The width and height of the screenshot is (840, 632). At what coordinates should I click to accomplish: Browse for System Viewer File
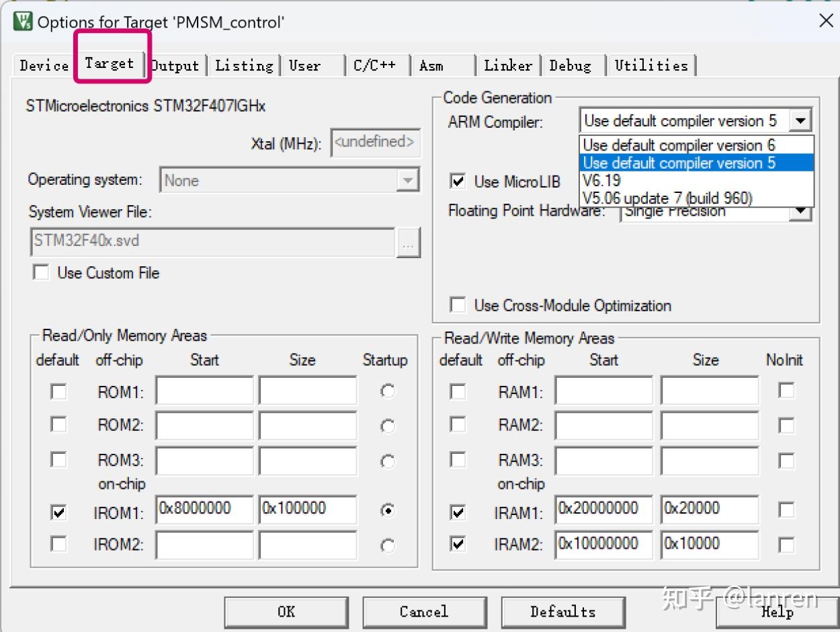pos(408,244)
